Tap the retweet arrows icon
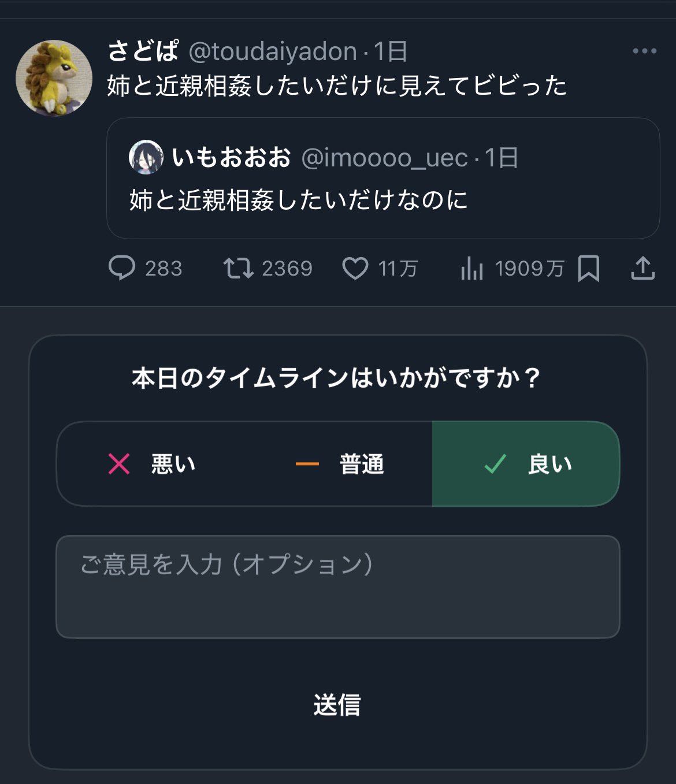The width and height of the screenshot is (676, 784). [x=238, y=269]
